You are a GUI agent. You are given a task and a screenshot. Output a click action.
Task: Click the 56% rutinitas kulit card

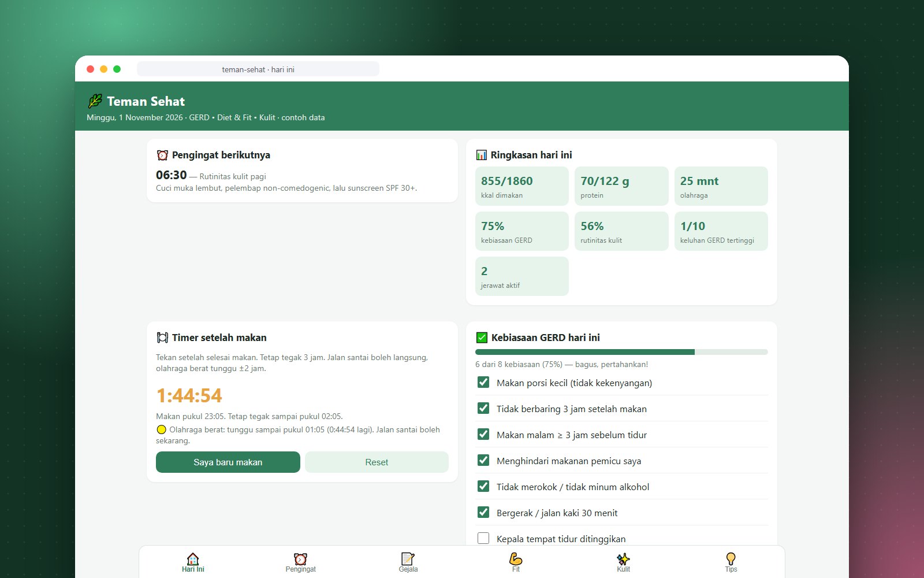coord(621,231)
